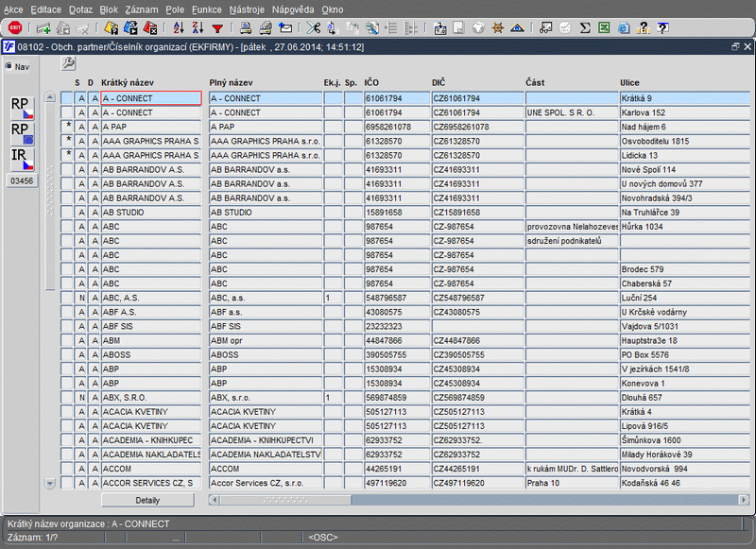Click the Část cell 'sdružení podnikatelů'
The image size is (756, 549).
[x=572, y=241]
